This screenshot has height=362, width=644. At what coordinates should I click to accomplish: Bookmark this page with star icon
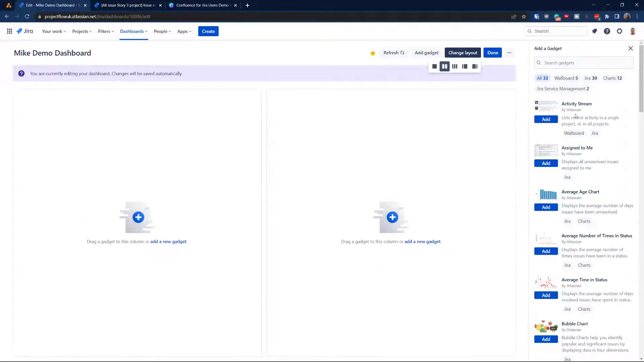(524, 16)
